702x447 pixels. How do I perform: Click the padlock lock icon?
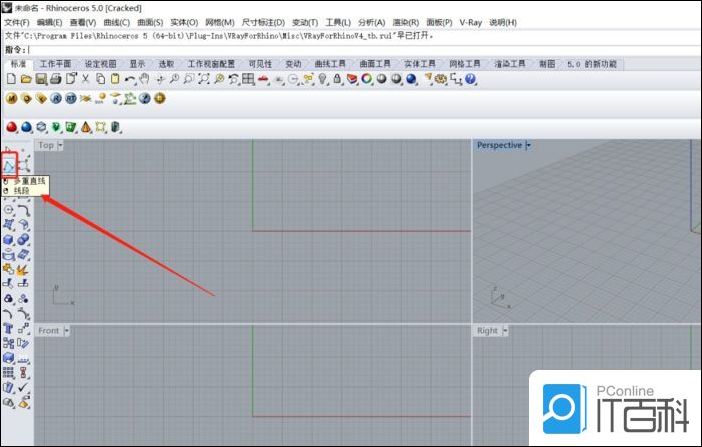point(337,79)
